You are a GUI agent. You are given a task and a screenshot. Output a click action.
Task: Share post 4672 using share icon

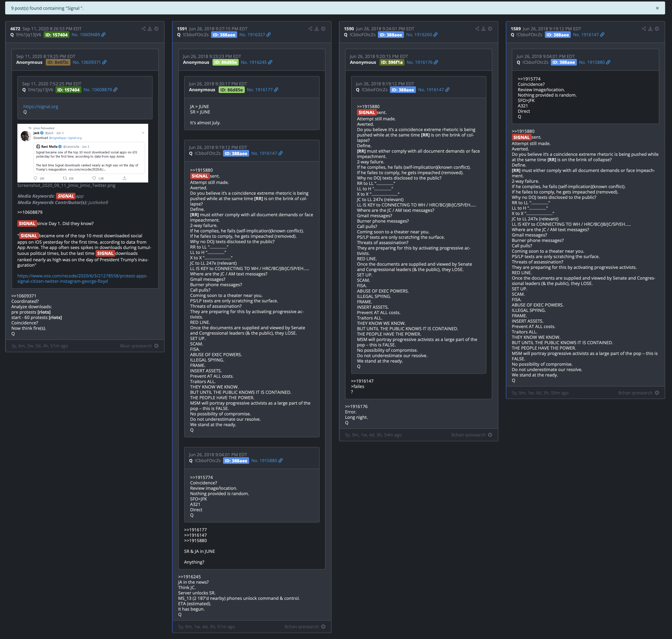coord(143,29)
